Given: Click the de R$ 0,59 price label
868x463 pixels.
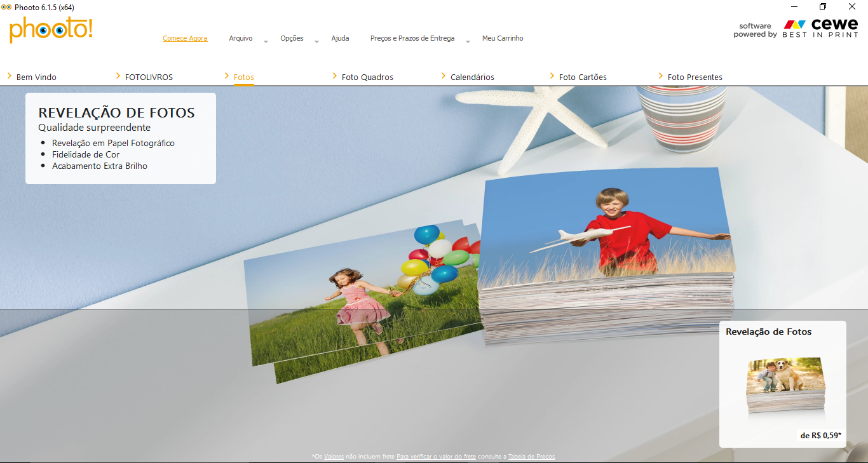Looking at the screenshot, I should coord(820,435).
